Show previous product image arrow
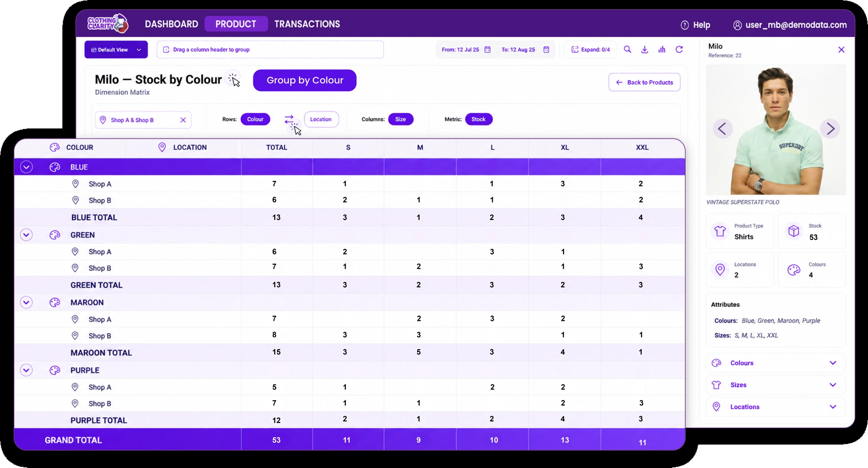 point(722,128)
